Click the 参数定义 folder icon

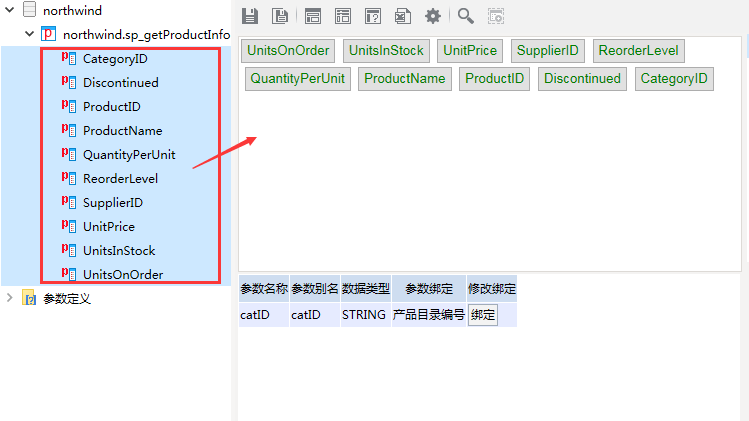tap(29, 298)
